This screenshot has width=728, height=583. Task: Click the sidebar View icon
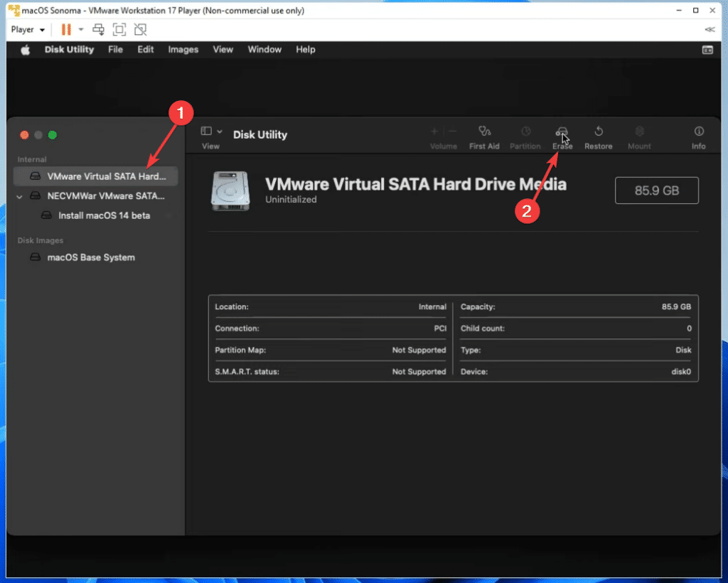pos(206,132)
